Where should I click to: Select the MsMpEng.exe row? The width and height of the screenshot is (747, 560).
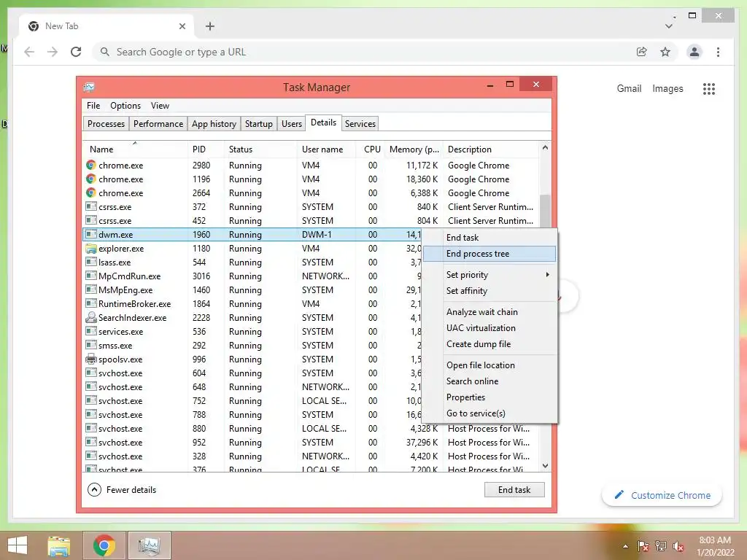[252, 290]
